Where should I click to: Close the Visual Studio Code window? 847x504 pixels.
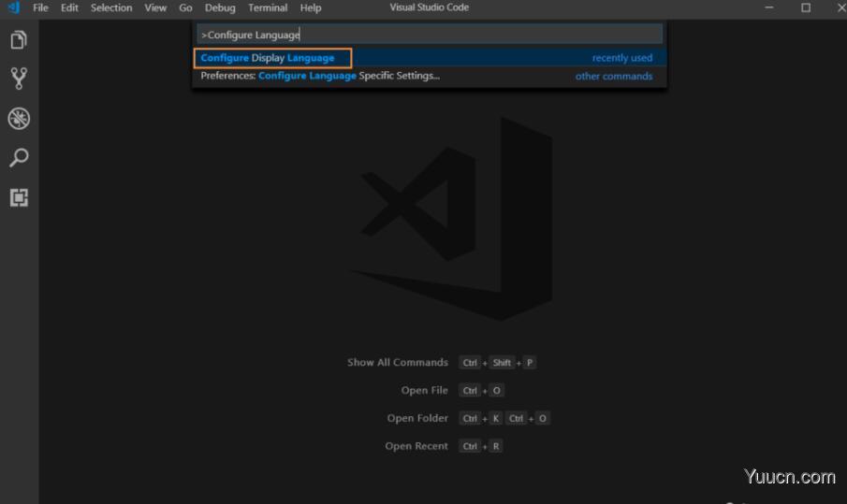840,7
